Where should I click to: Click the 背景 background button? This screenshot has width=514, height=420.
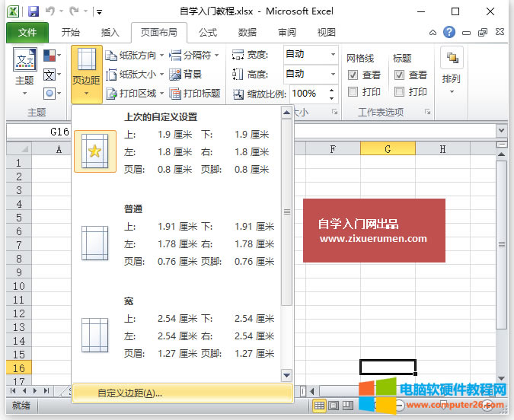click(185, 74)
